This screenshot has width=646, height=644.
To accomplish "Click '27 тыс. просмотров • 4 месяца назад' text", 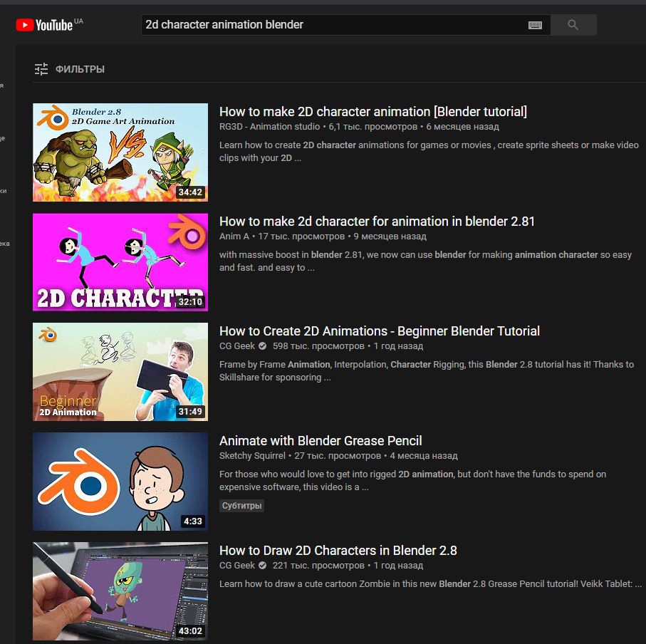I will pos(376,456).
